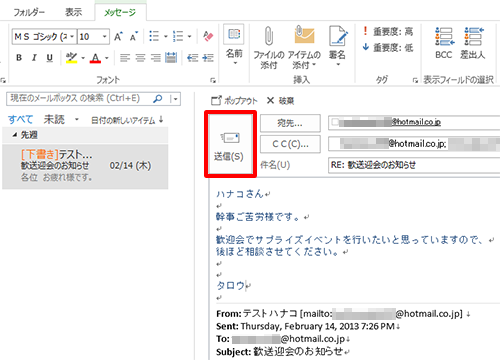Expand the bullet list style dropdown arrow
The height and width of the screenshot is (360, 500).
tap(166, 36)
